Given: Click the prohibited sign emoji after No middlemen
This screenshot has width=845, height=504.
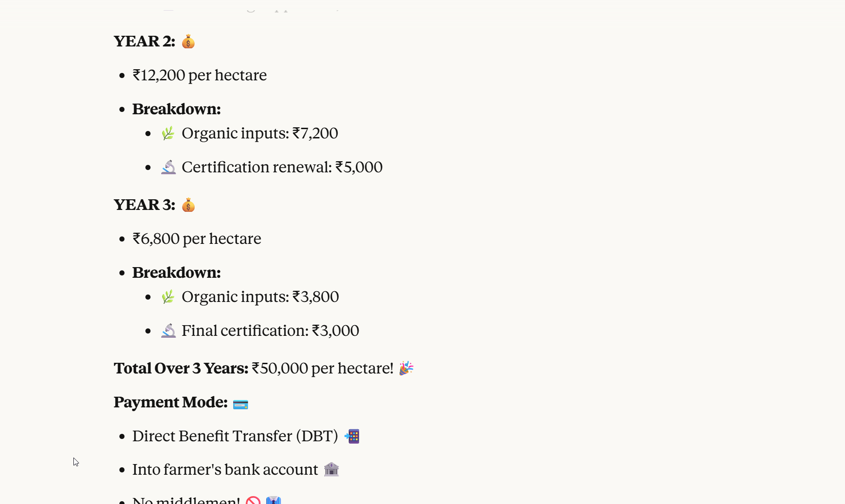Looking at the screenshot, I should click(x=253, y=501).
